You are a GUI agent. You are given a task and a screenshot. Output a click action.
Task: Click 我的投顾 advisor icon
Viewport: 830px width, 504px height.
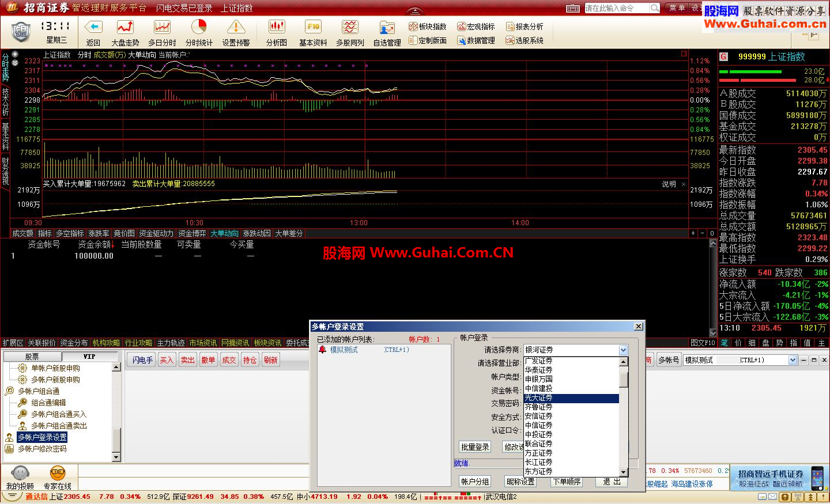coord(20,473)
